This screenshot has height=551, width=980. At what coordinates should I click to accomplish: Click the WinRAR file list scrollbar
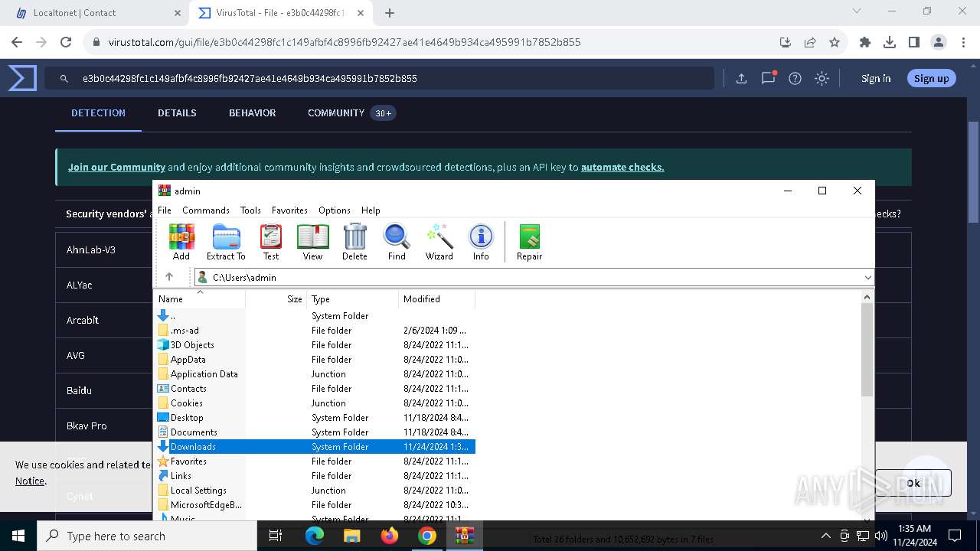tap(867, 350)
